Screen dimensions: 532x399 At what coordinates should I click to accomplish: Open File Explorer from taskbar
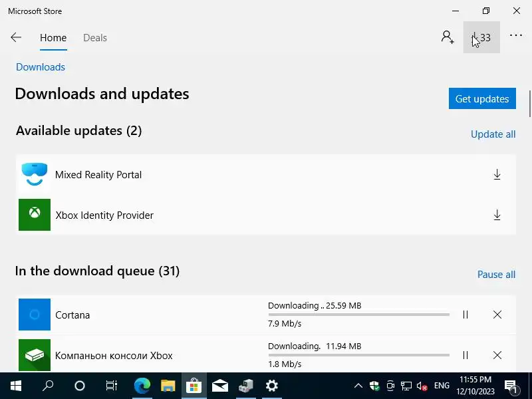point(168,386)
